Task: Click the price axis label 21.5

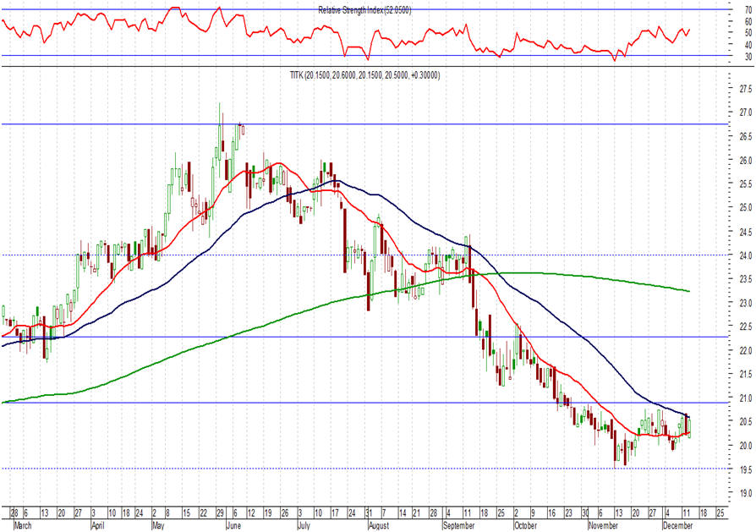Action: point(745,374)
